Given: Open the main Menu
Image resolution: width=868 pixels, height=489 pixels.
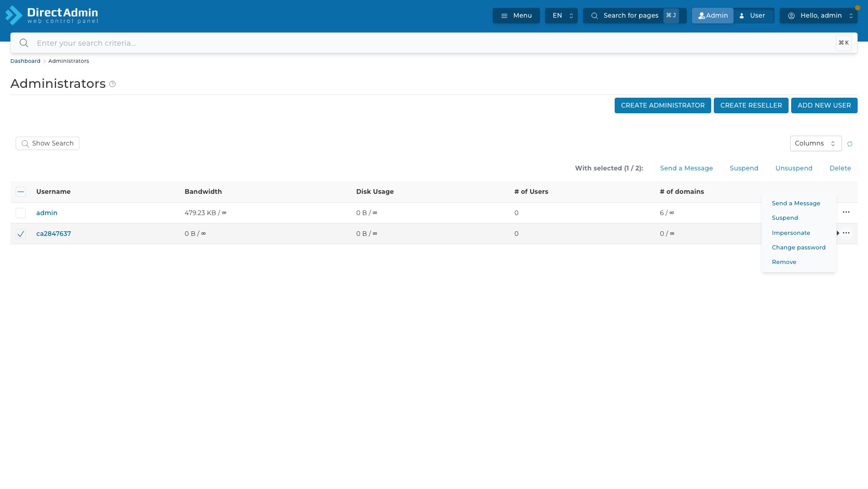Looking at the screenshot, I should click(516, 16).
